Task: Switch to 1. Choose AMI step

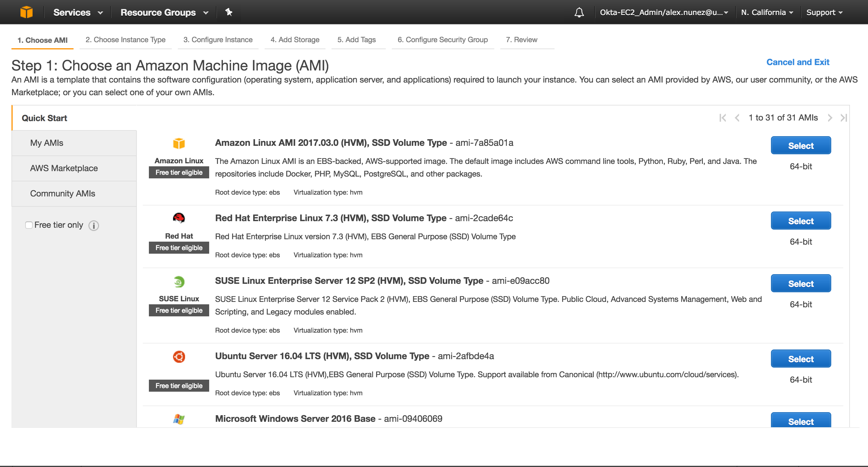Action: coord(42,40)
